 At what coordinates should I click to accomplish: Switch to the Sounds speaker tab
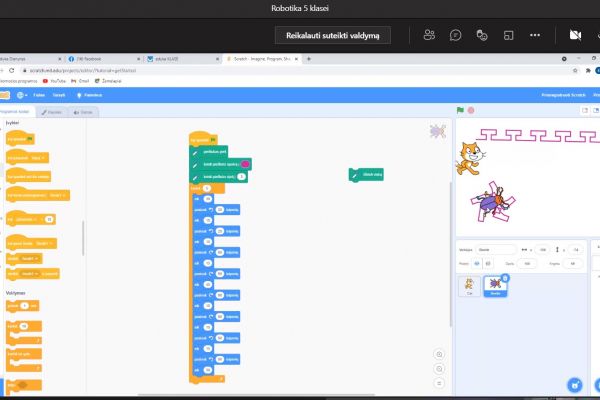pos(83,112)
